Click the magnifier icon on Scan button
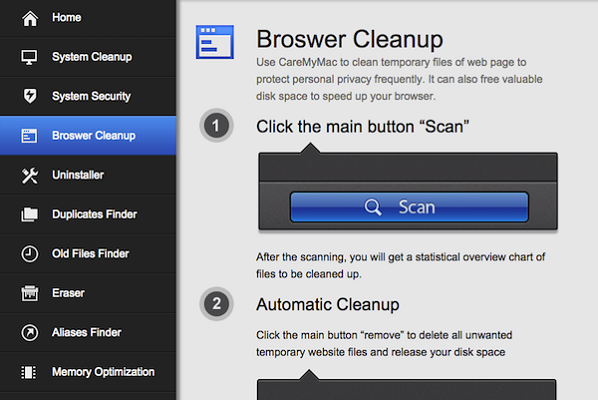The width and height of the screenshot is (598, 400). [373, 207]
